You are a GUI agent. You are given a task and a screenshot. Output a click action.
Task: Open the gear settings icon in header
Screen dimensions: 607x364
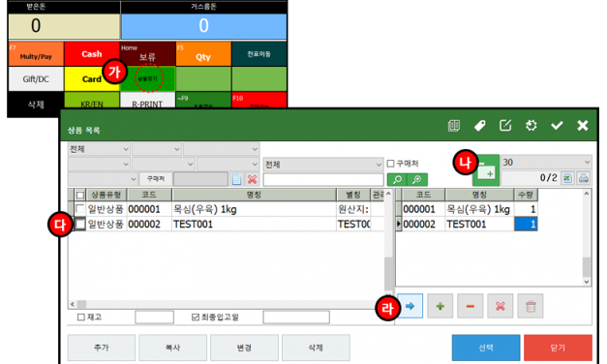coord(531,126)
